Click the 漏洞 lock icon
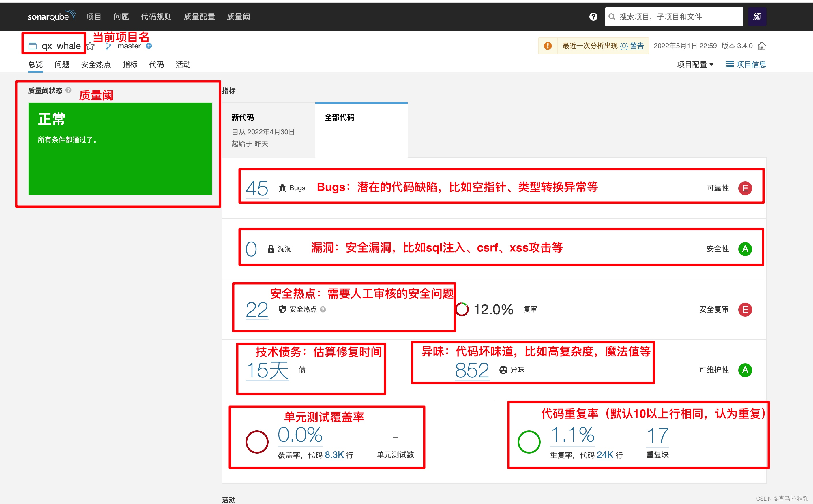 click(271, 249)
